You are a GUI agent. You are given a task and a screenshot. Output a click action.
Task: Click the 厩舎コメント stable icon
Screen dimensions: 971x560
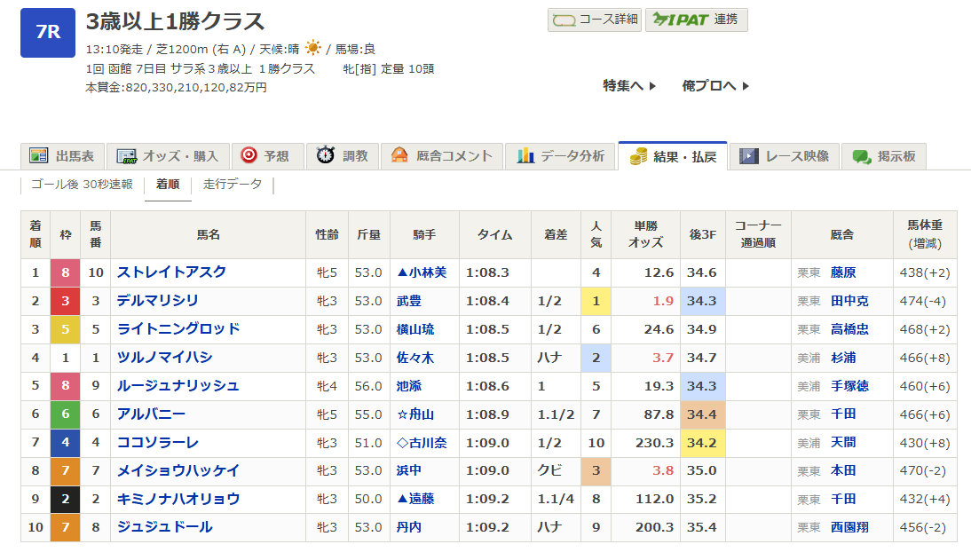399,155
